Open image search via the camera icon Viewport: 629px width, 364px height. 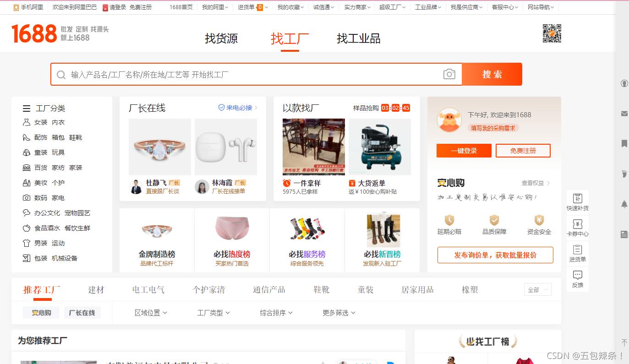[x=449, y=74]
